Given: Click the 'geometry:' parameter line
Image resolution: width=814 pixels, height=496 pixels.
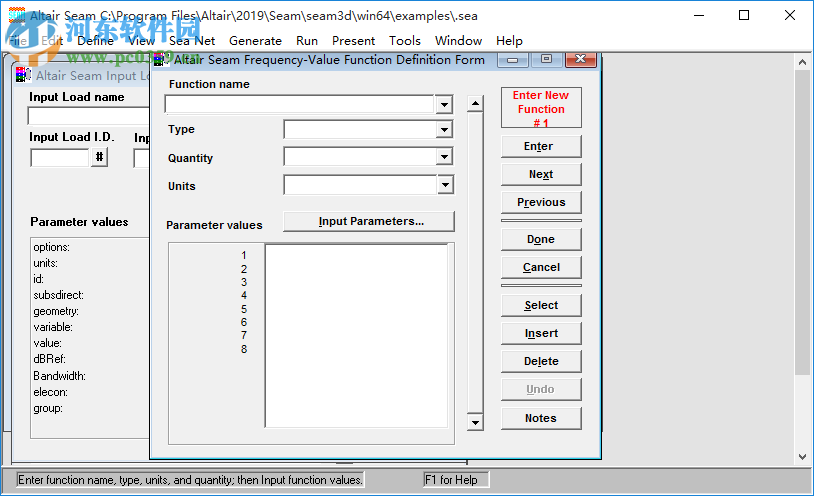Looking at the screenshot, I should [56, 311].
